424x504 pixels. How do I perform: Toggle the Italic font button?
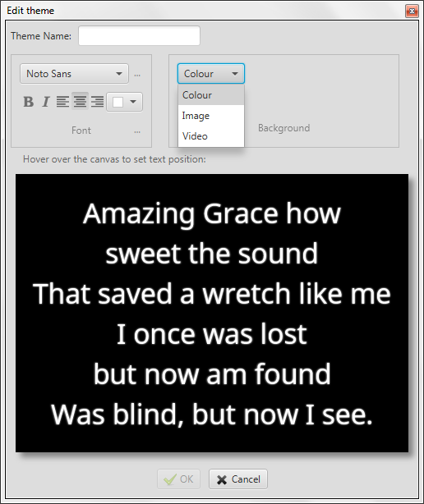46,102
